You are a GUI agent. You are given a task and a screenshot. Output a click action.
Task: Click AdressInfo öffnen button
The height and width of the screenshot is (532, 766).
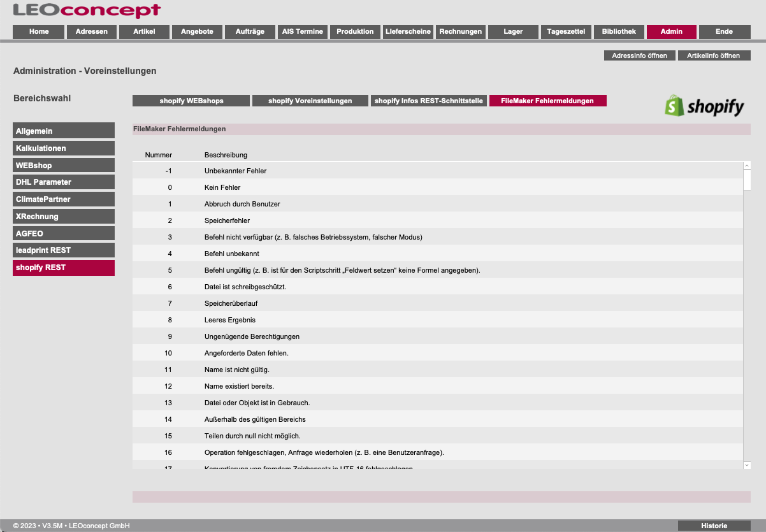(x=640, y=55)
